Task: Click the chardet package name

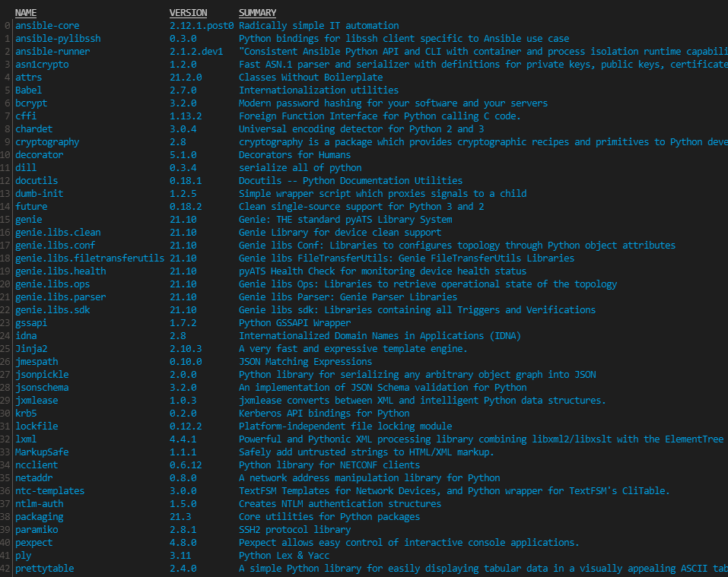Action: (34, 129)
